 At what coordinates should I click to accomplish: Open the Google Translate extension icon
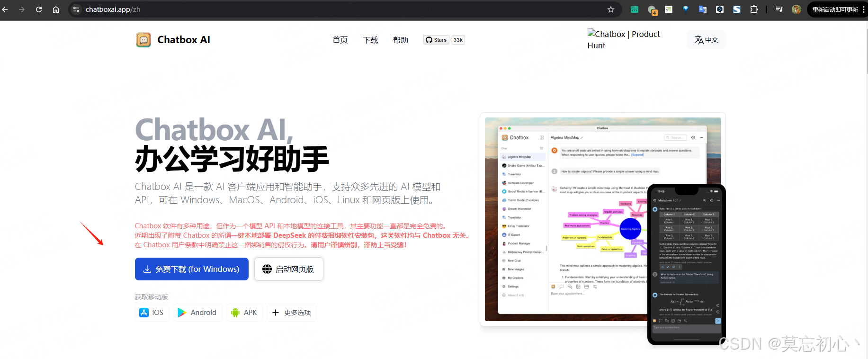click(703, 9)
